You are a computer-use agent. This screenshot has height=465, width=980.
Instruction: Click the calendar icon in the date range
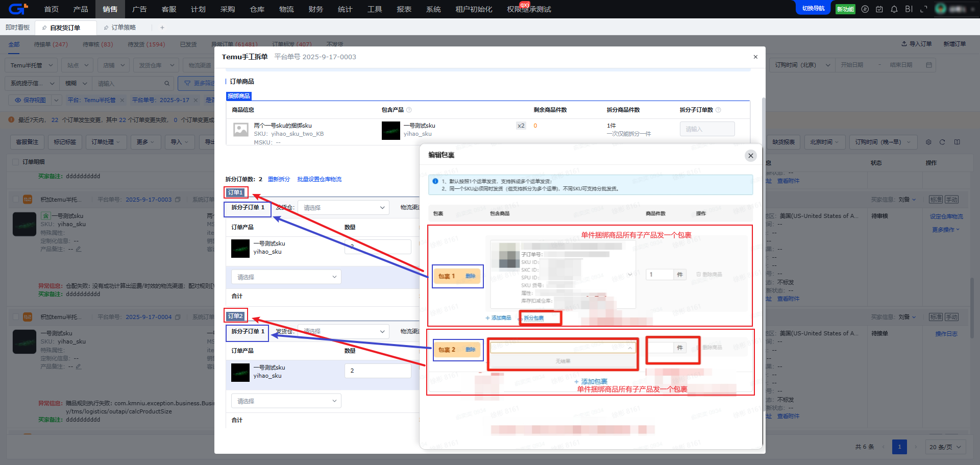(x=929, y=65)
